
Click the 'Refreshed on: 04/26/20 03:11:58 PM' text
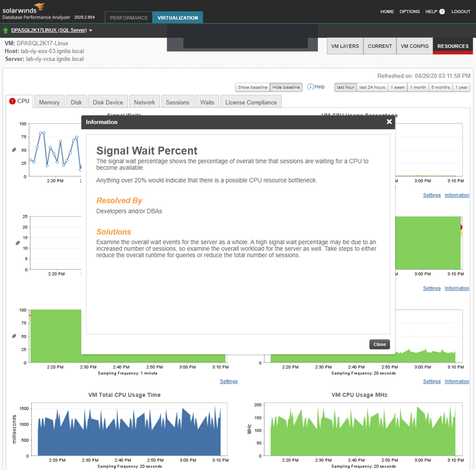pyautogui.click(x=424, y=76)
